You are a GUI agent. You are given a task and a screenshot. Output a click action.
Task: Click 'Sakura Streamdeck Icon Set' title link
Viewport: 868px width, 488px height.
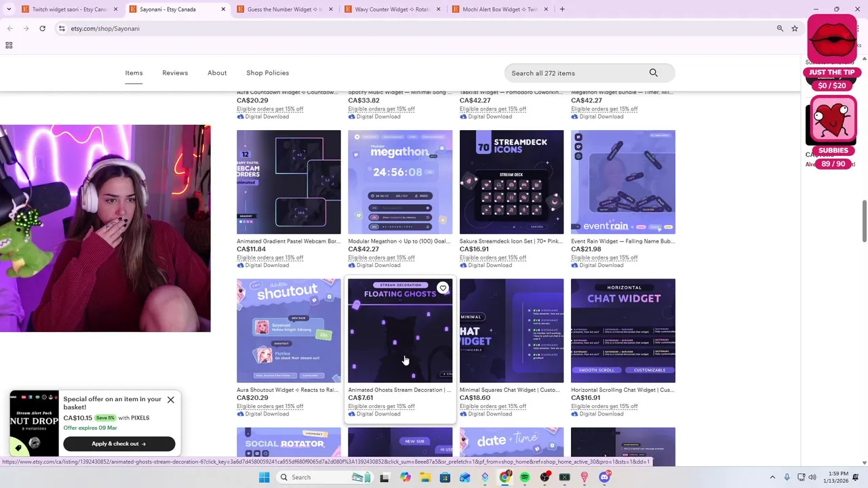(511, 241)
